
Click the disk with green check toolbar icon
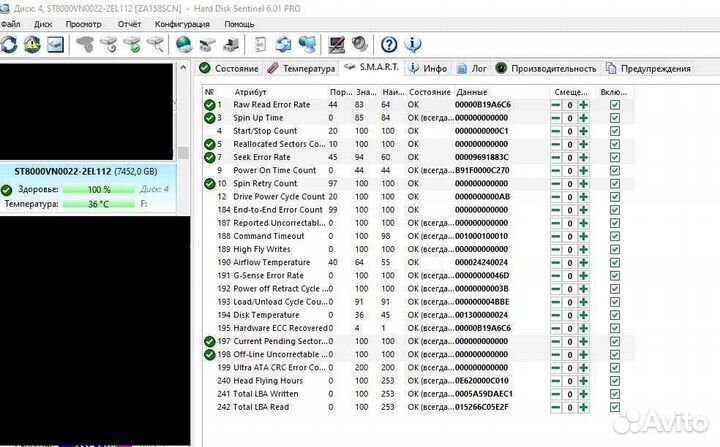[133, 45]
